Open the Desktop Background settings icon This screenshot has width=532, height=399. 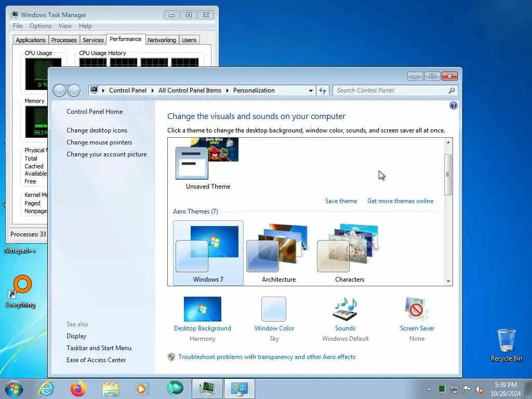click(x=202, y=309)
